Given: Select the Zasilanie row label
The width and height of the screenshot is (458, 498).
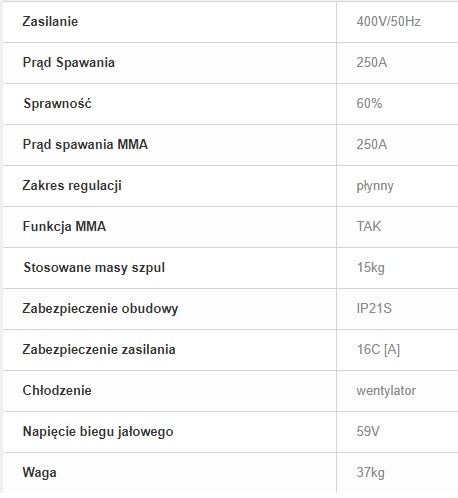Looking at the screenshot, I should coord(50,22).
